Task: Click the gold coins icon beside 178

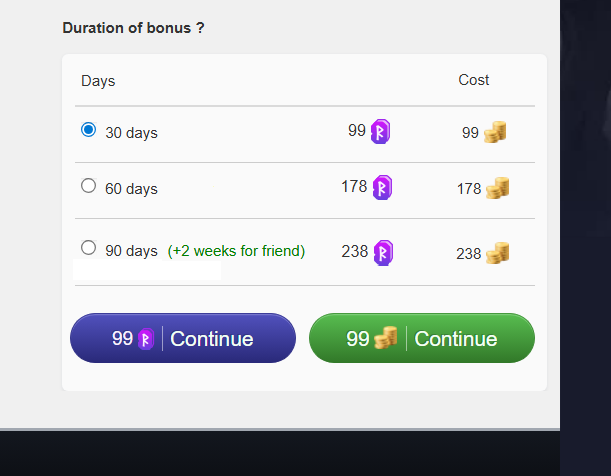Action: [x=498, y=188]
